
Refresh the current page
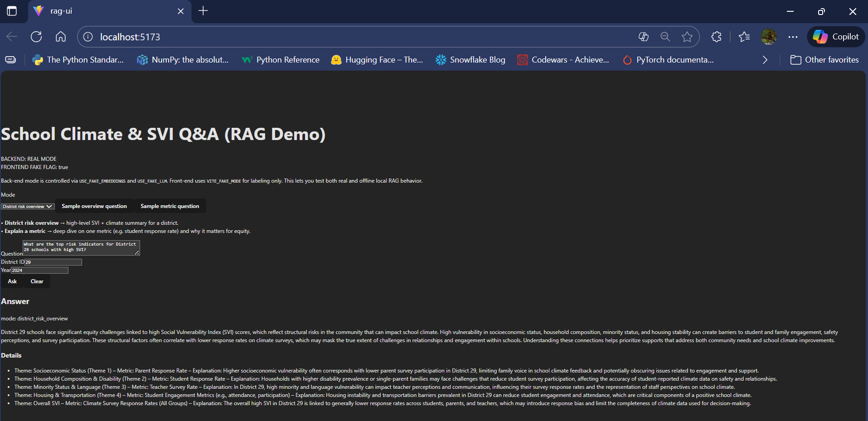pos(36,37)
